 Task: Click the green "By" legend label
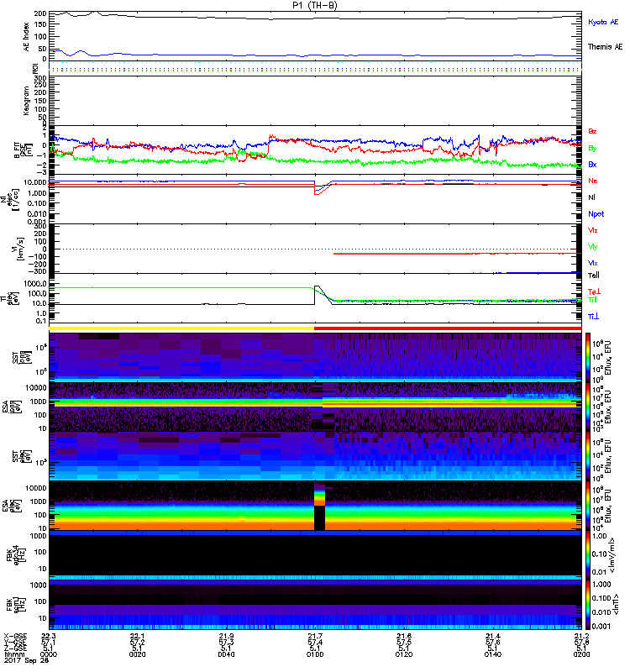pyautogui.click(x=592, y=149)
